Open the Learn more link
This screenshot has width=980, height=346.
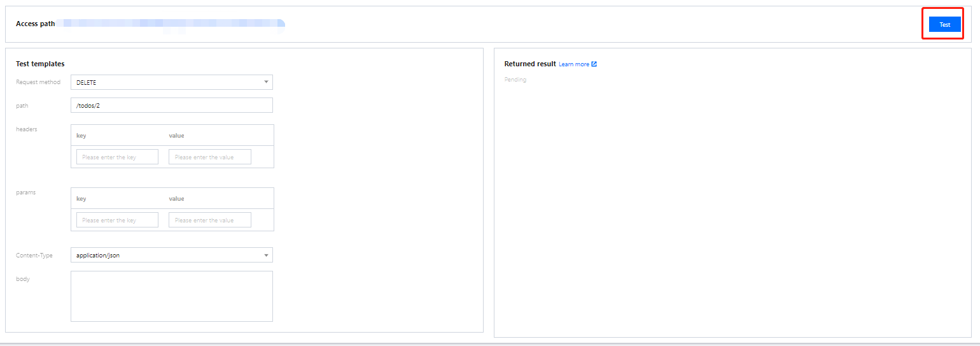pyautogui.click(x=574, y=64)
